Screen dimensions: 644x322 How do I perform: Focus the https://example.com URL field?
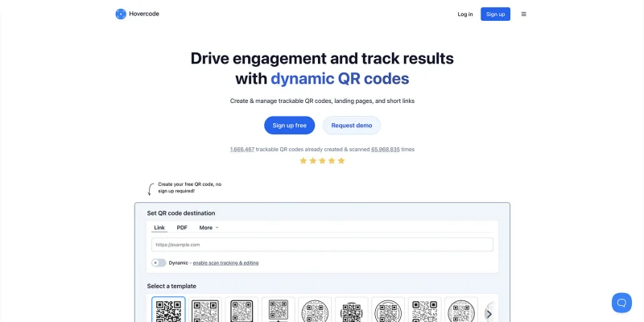322,244
